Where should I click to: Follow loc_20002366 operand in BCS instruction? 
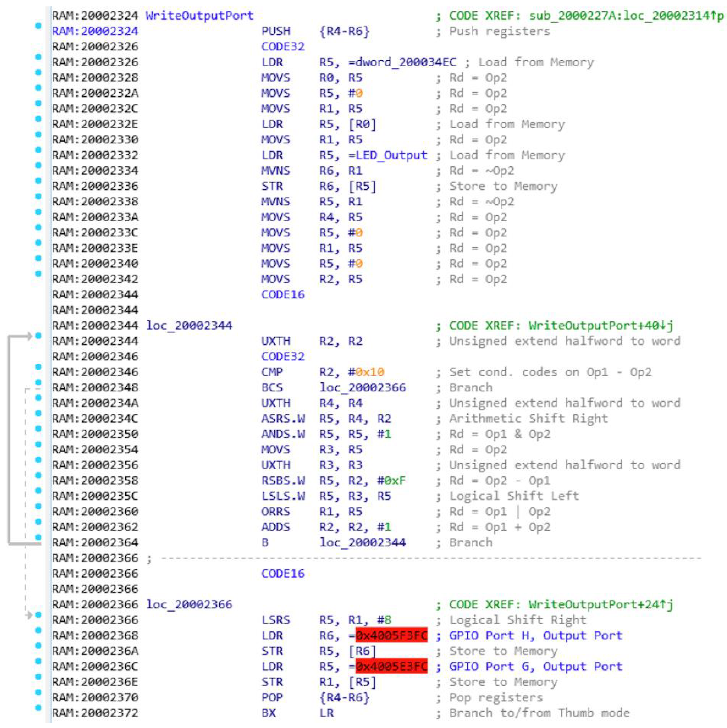(x=362, y=387)
